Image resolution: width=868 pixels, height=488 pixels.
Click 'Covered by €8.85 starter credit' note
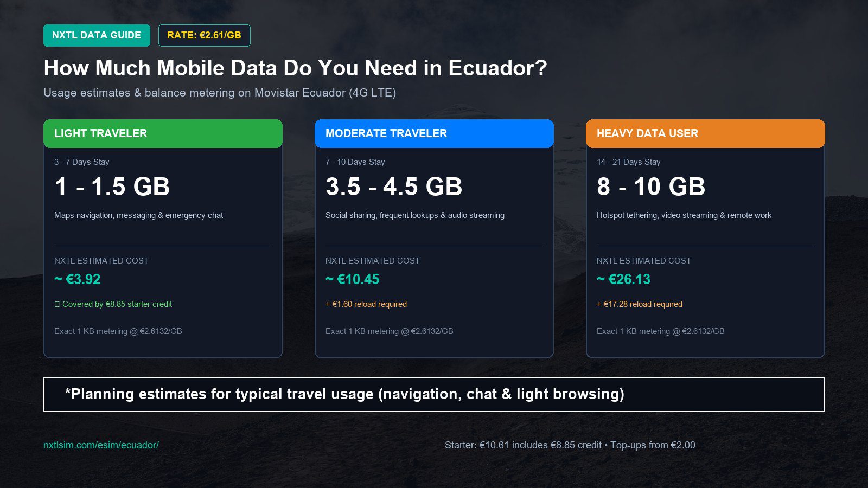[x=113, y=304]
